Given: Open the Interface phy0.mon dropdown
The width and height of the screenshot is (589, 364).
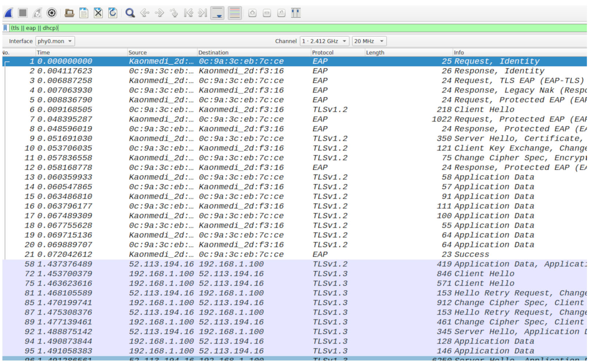Looking at the screenshot, I should click(55, 41).
